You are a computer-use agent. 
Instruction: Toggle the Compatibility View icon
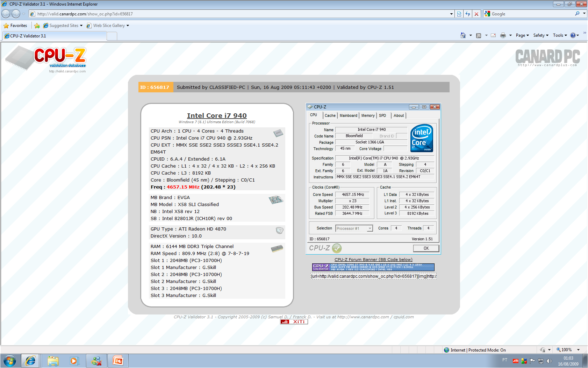tap(459, 14)
